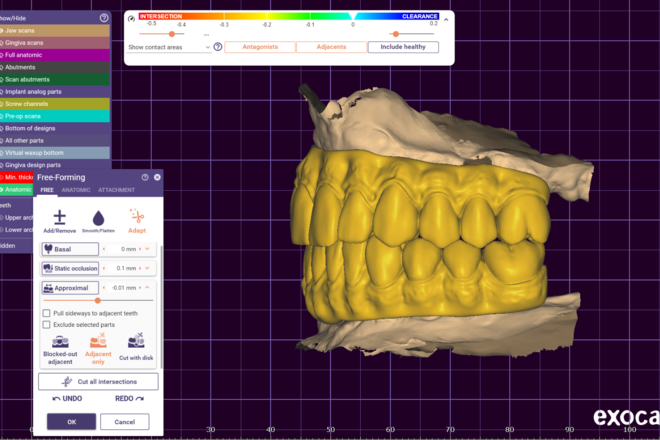Decrease Approximal value with left arrow
This screenshot has height=440, width=660.
(x=104, y=288)
